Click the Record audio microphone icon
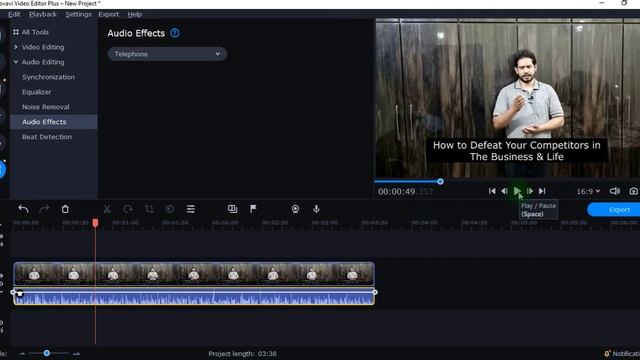 click(x=316, y=209)
